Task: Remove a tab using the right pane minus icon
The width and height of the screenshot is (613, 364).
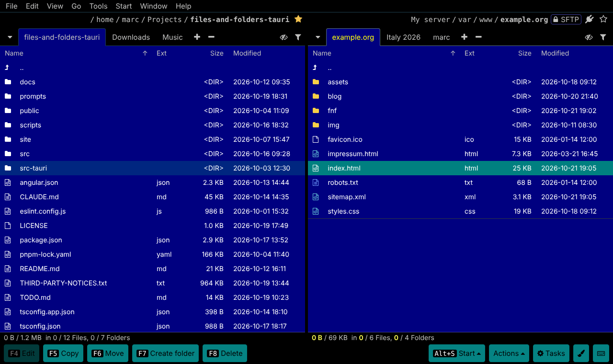Action: (x=478, y=37)
